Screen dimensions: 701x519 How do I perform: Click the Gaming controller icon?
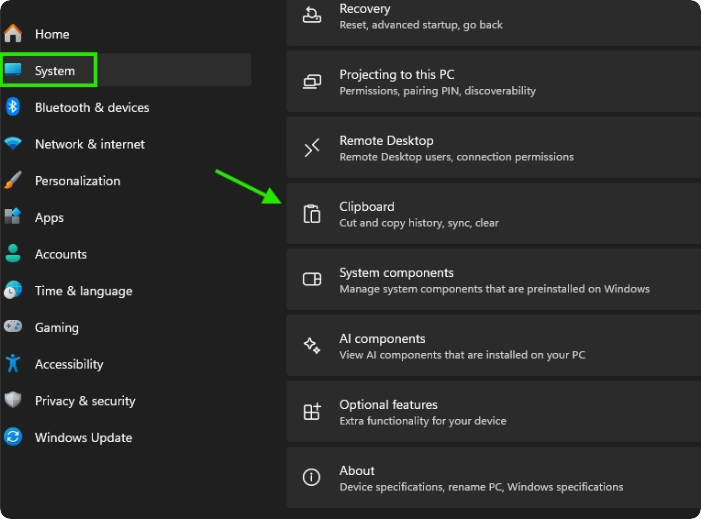point(13,326)
